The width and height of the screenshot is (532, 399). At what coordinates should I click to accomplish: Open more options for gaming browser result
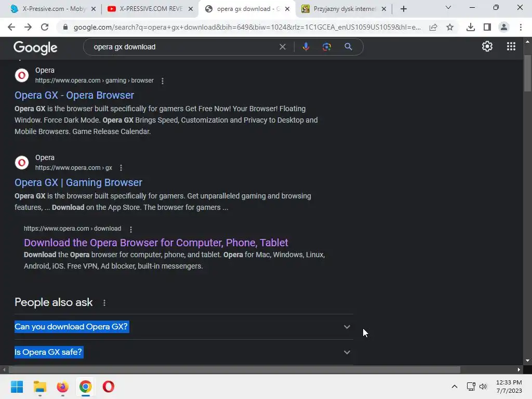click(163, 81)
